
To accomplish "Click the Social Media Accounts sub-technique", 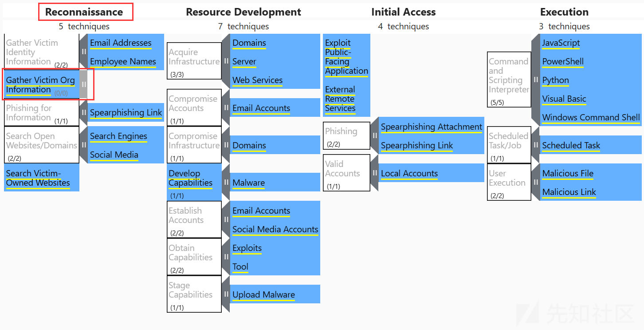I will click(x=275, y=230).
